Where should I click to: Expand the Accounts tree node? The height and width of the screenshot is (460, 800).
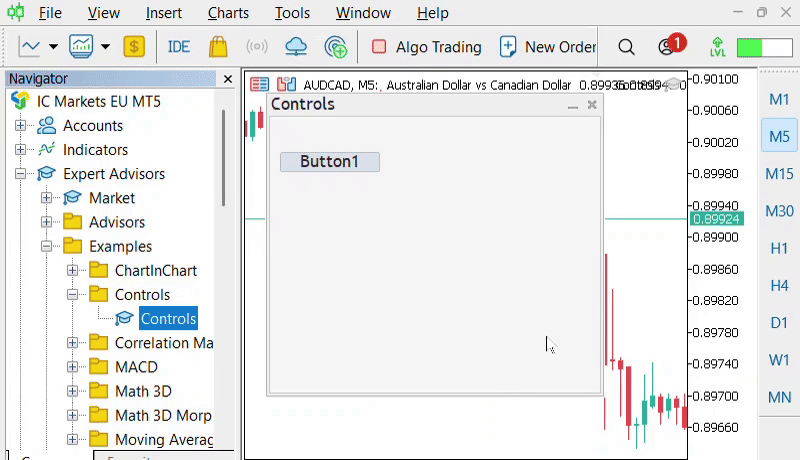pyautogui.click(x=20, y=125)
